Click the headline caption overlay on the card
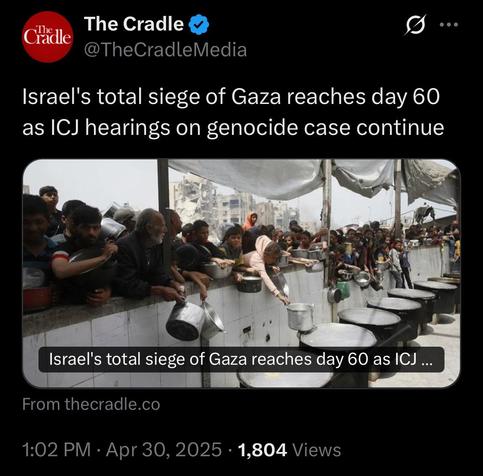This screenshot has height=476, width=483. coord(241,359)
